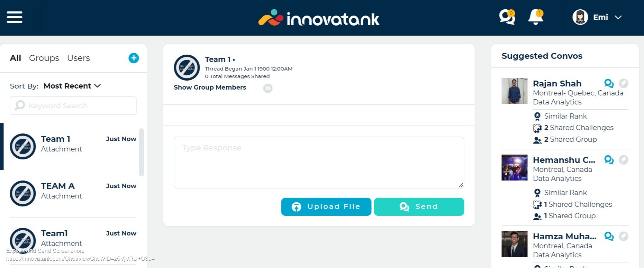The height and width of the screenshot is (268, 644).
Task: Click 'Thread Began Jan 1 1900 12:00AM' text
Action: [248, 69]
